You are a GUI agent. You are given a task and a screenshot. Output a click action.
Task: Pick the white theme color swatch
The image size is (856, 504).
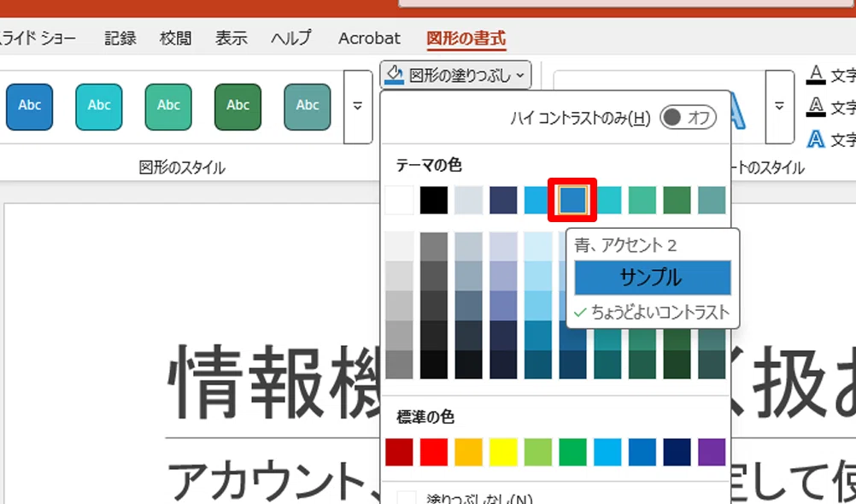click(399, 200)
